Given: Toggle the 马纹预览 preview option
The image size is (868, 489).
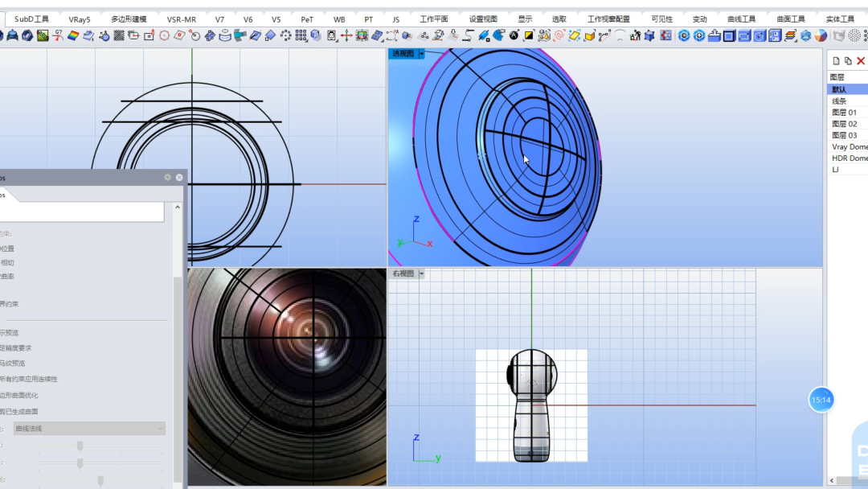Looking at the screenshot, I should coord(12,364).
